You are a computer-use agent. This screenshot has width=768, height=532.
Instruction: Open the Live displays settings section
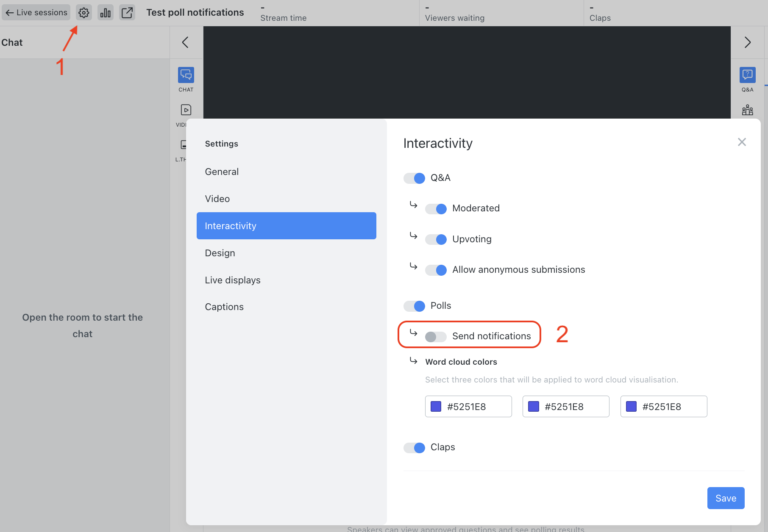(287, 280)
